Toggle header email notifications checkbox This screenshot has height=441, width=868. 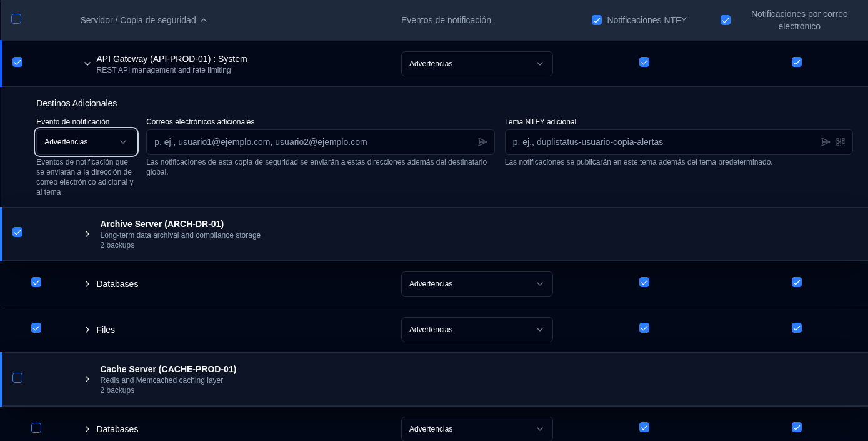click(x=726, y=20)
